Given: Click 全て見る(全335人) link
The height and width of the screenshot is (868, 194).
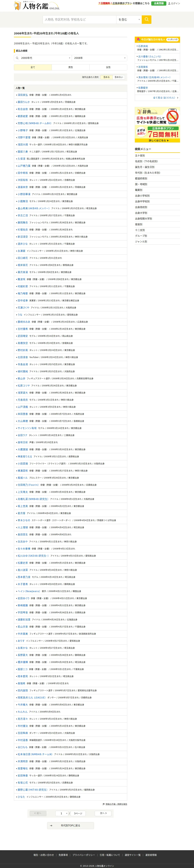Looking at the screenshot, I should [x=166, y=98].
